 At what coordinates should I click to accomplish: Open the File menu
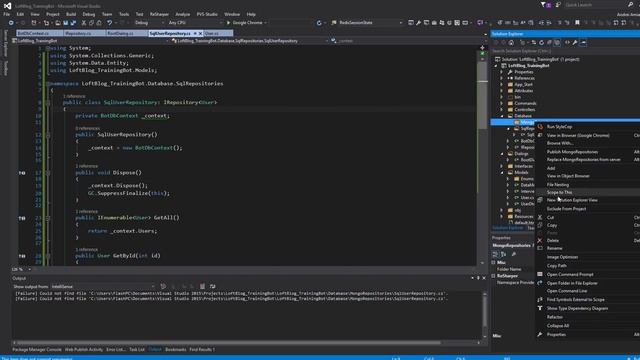coord(7,14)
